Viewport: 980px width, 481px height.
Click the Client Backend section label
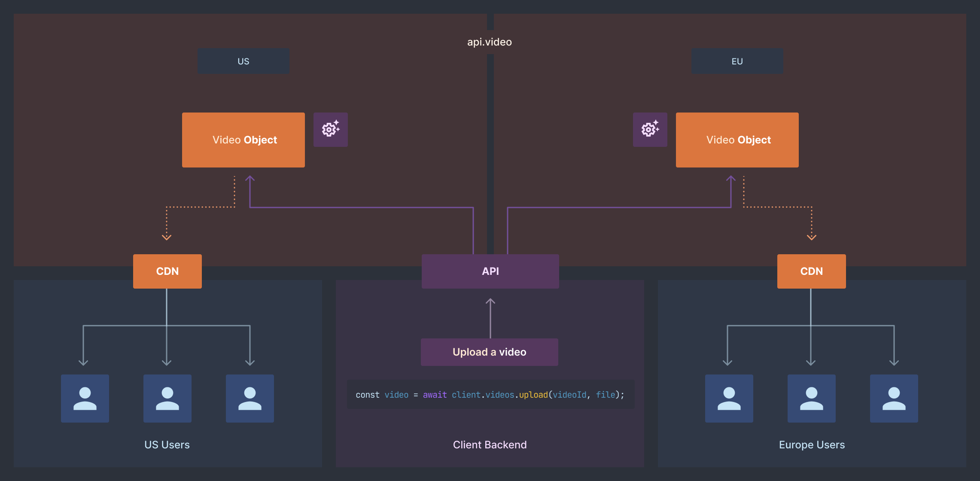click(x=490, y=444)
